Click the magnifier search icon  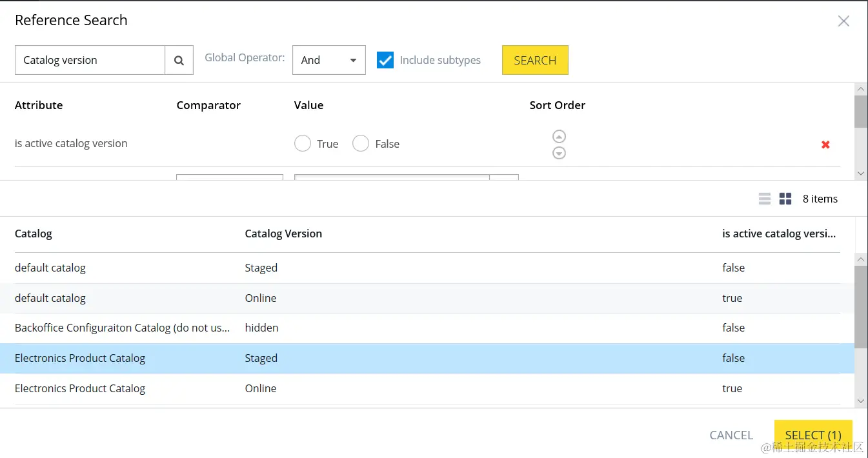(179, 60)
